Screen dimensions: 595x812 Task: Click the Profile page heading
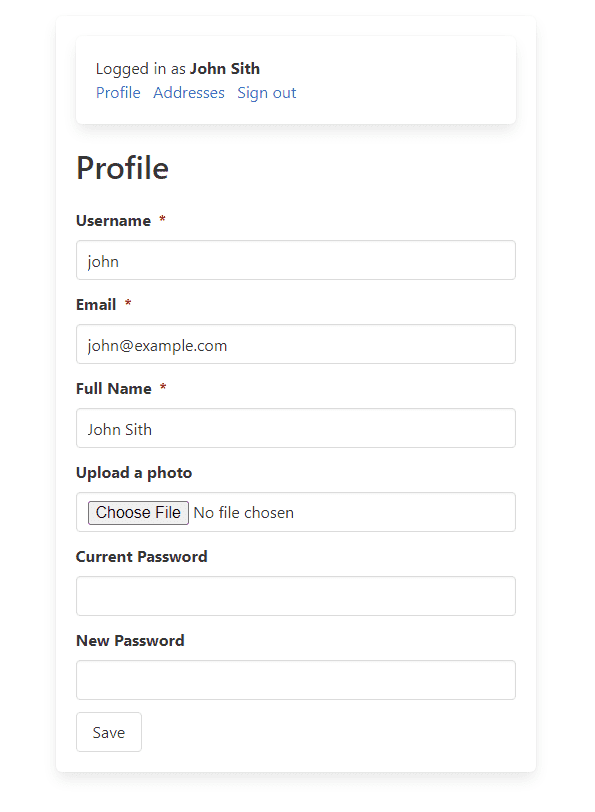pos(122,168)
